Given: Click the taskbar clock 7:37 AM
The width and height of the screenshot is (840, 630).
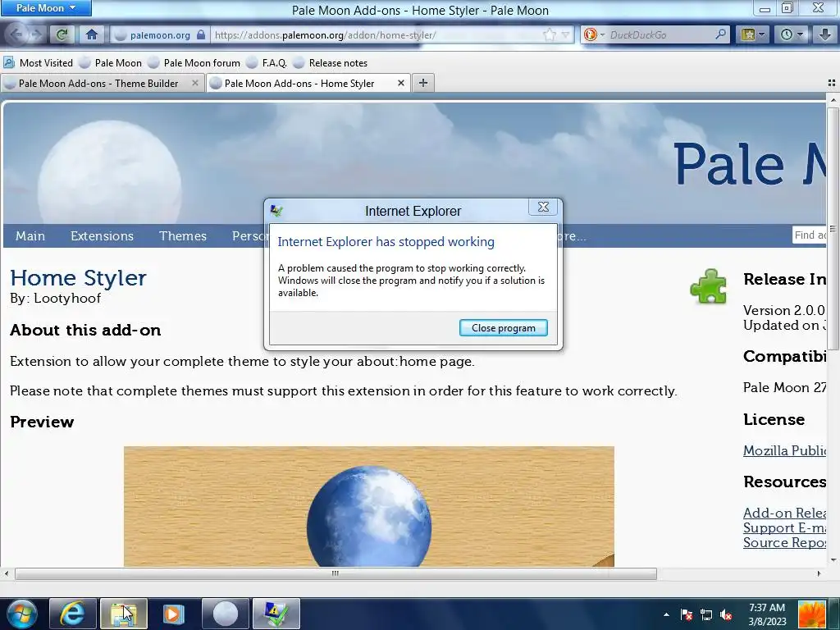Looking at the screenshot, I should tap(767, 614).
